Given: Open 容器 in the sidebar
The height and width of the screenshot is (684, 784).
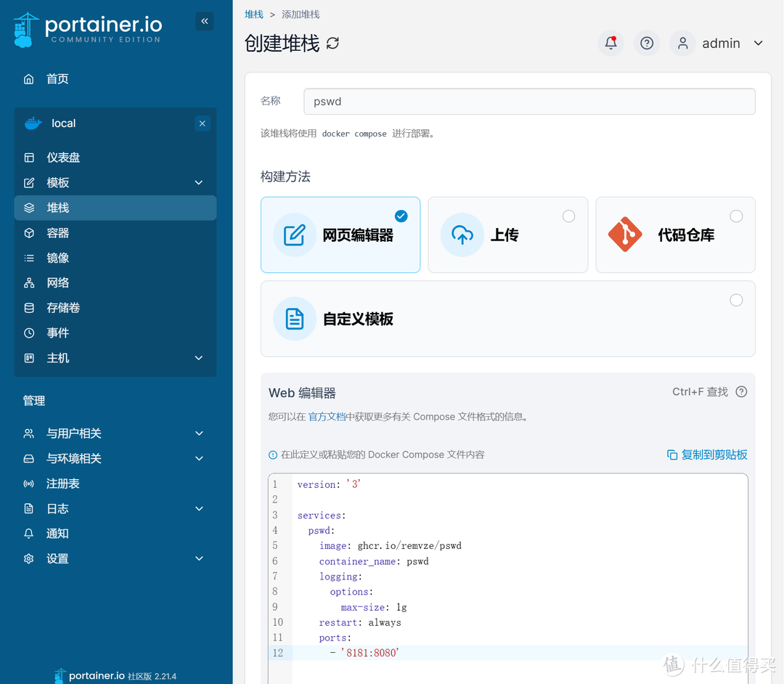Looking at the screenshot, I should (58, 233).
